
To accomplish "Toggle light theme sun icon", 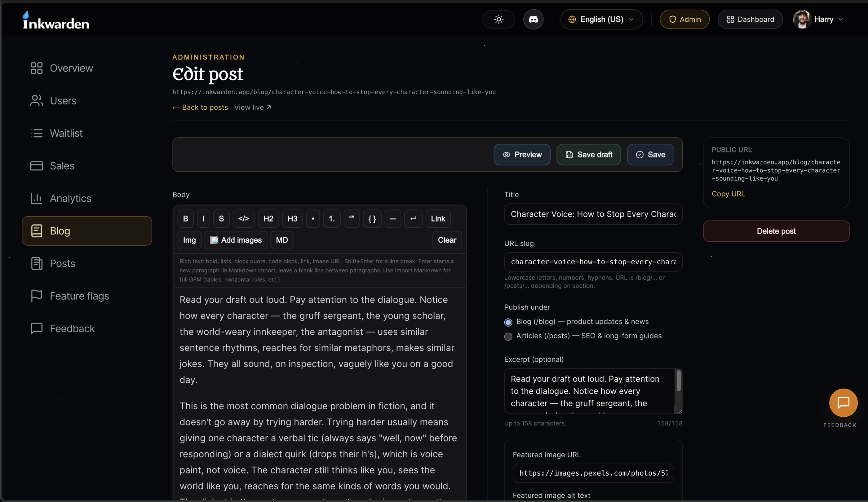I will [498, 19].
